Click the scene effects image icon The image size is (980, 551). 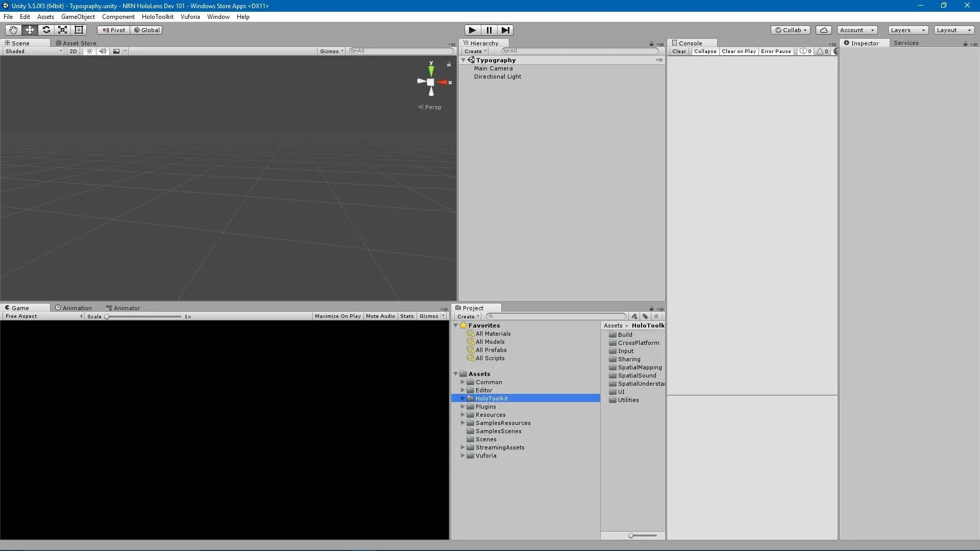(x=116, y=51)
